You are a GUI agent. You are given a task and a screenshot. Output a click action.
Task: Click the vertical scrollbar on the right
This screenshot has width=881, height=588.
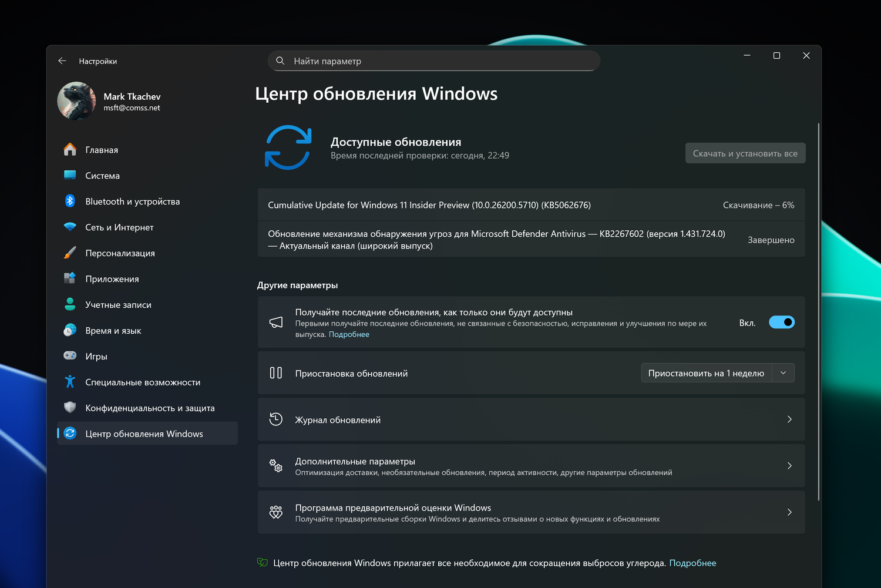coord(818,311)
